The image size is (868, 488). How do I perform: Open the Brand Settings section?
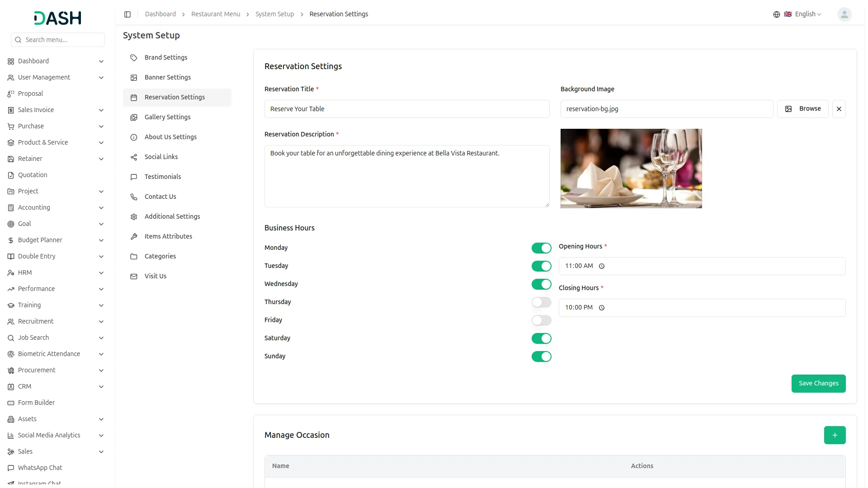(165, 57)
